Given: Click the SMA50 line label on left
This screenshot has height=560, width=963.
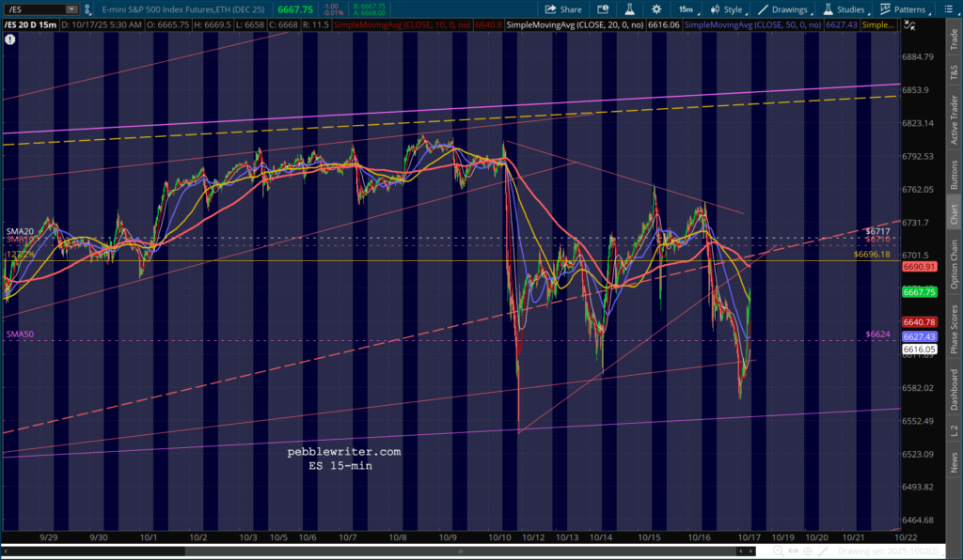Looking at the screenshot, I should click(21, 334).
